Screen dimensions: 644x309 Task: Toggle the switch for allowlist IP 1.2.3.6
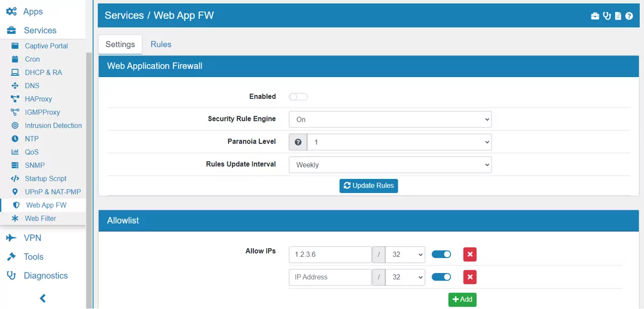pyautogui.click(x=441, y=254)
